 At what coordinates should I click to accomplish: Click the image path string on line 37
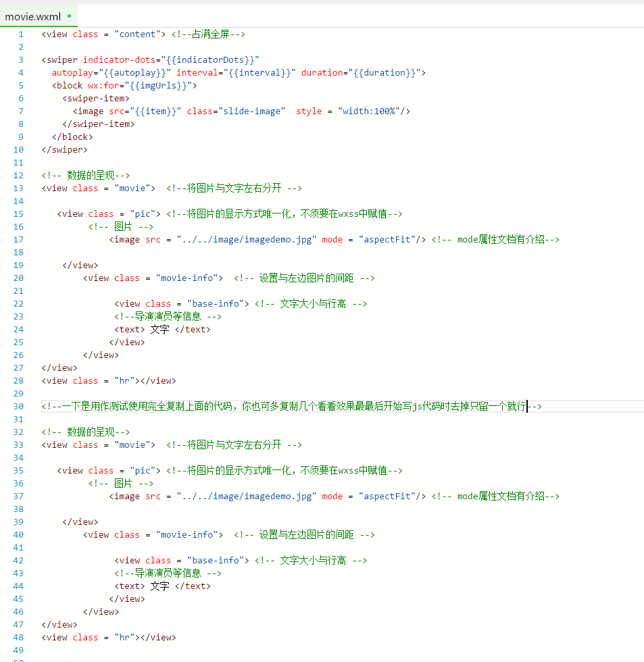click(x=246, y=496)
